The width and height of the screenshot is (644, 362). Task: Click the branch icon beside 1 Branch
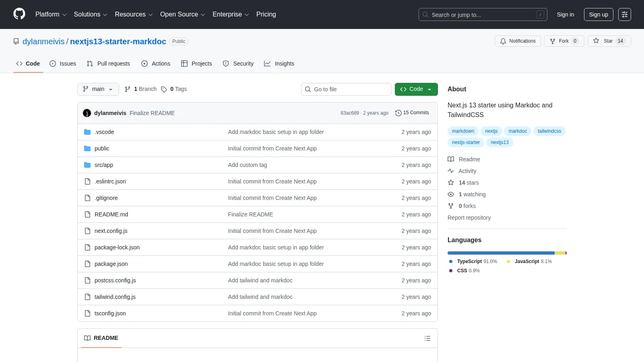point(128,89)
